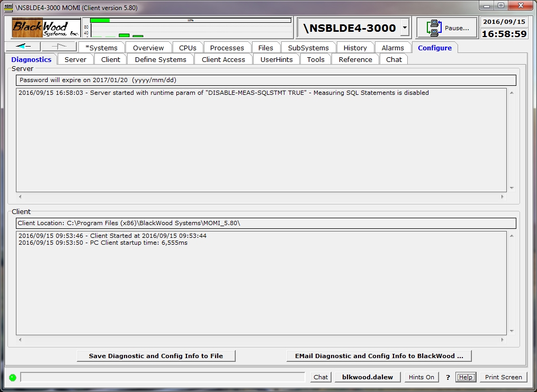Click the CPU usage progress bar
Screen dimensions: 537x392
[x=191, y=20]
